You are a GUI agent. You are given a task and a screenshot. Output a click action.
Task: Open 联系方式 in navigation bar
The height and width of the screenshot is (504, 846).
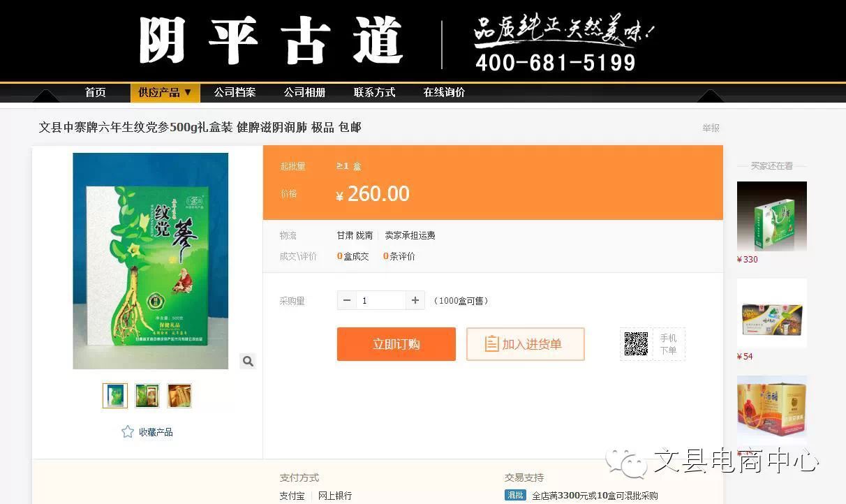click(374, 92)
